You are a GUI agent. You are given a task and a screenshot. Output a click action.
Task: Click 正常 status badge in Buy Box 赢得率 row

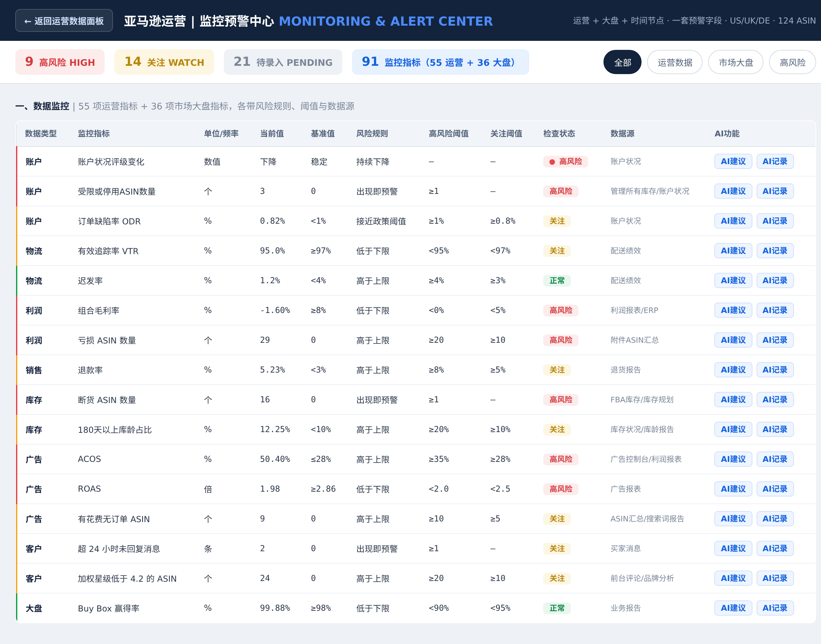[x=557, y=608]
